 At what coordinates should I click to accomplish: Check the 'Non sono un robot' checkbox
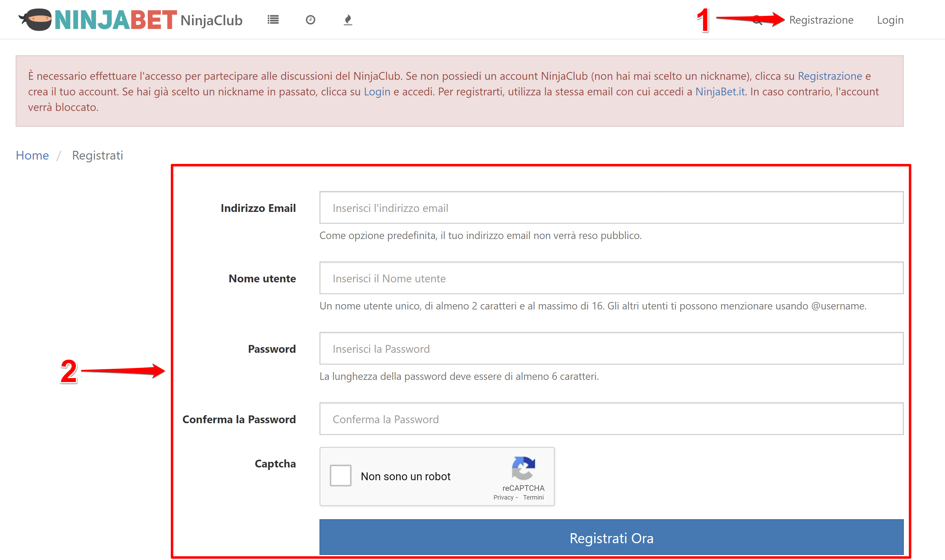tap(340, 476)
